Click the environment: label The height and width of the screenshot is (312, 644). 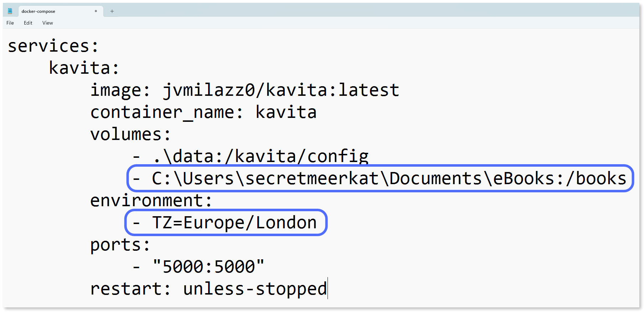[x=151, y=200]
